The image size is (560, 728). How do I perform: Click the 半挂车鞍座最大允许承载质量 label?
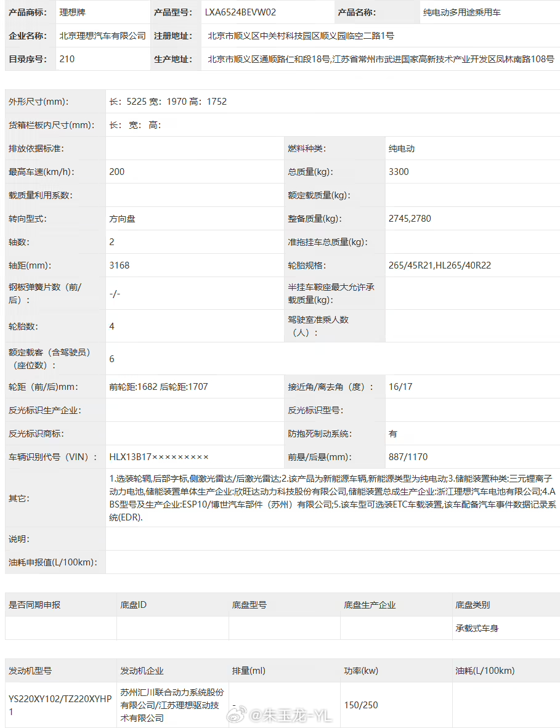tap(331, 293)
